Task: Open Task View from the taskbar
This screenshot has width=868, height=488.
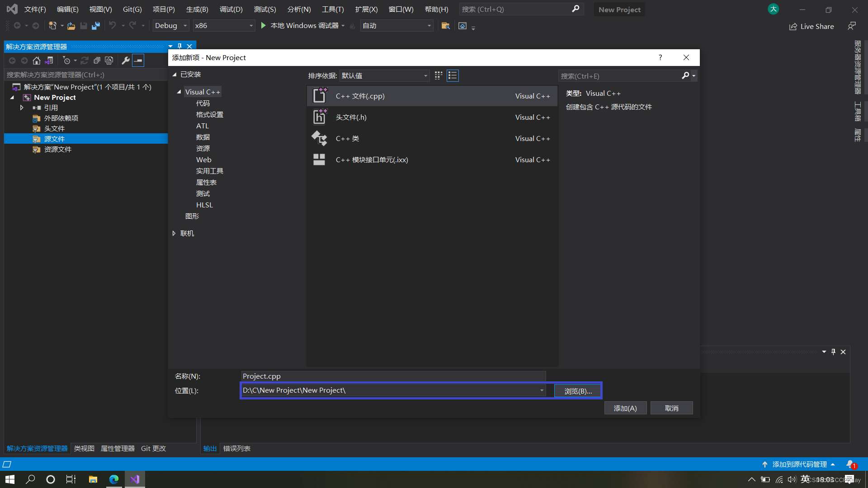Action: coord(71,479)
